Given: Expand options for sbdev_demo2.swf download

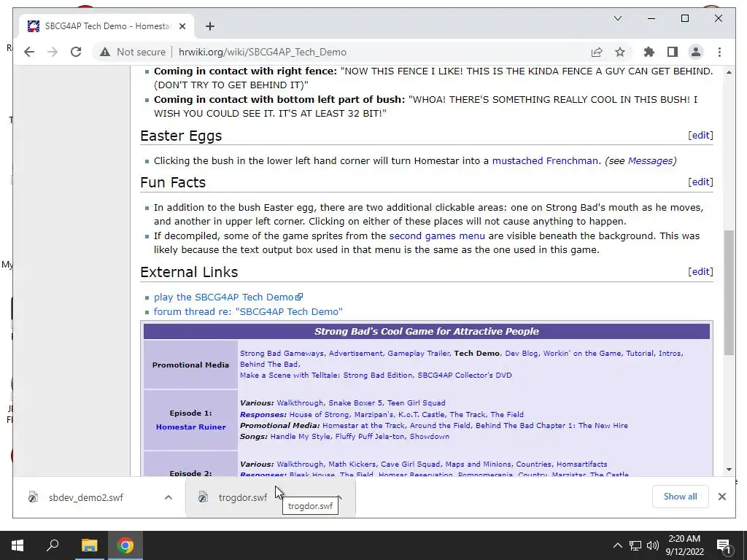Looking at the screenshot, I should pyautogui.click(x=169, y=497).
